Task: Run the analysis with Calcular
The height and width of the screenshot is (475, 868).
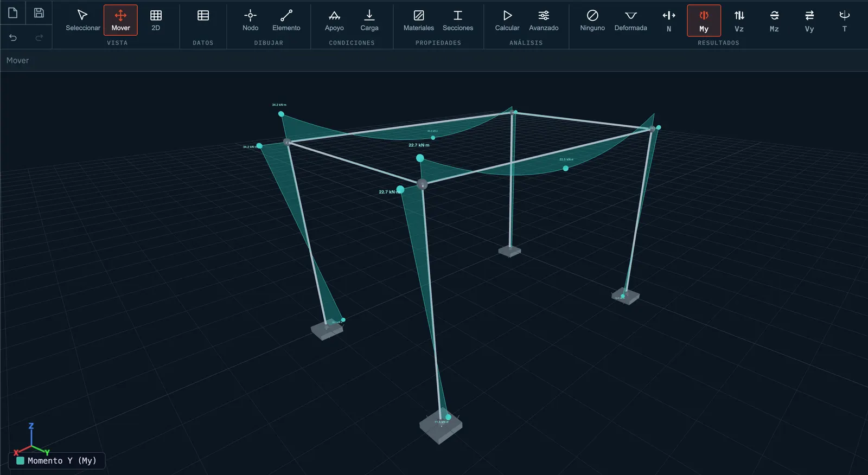Action: click(507, 20)
